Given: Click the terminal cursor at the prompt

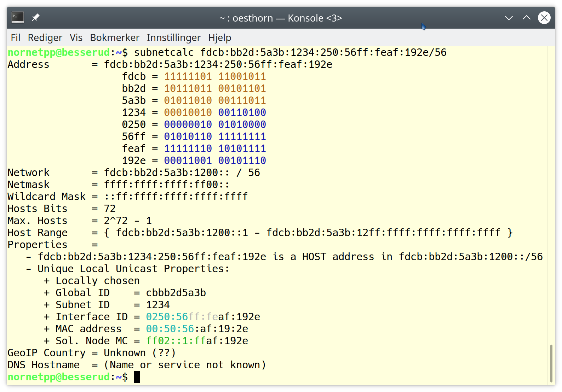Looking at the screenshot, I should [137, 377].
